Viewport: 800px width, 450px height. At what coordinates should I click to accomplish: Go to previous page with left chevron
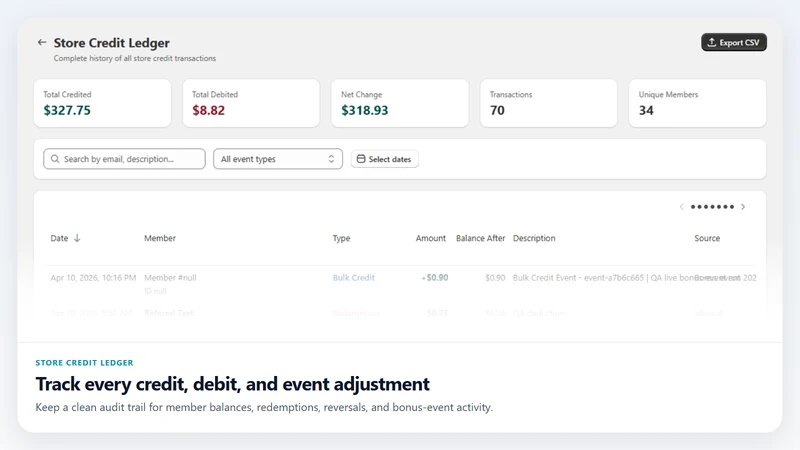(x=681, y=207)
